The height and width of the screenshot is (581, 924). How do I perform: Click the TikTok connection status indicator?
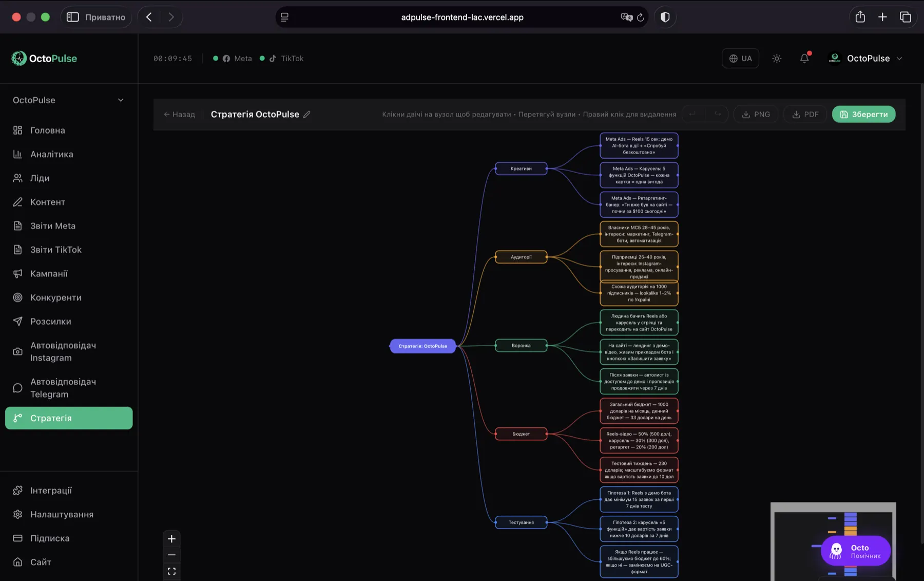[281, 59]
